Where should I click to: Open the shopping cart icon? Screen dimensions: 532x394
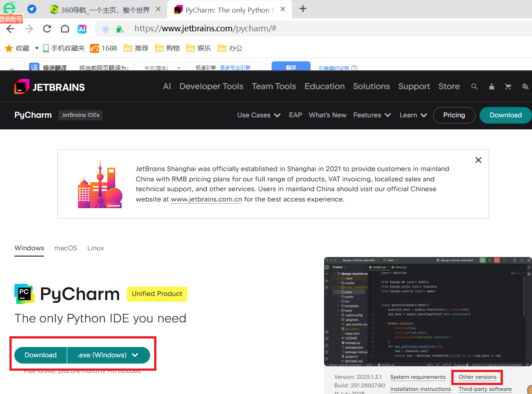(x=508, y=87)
